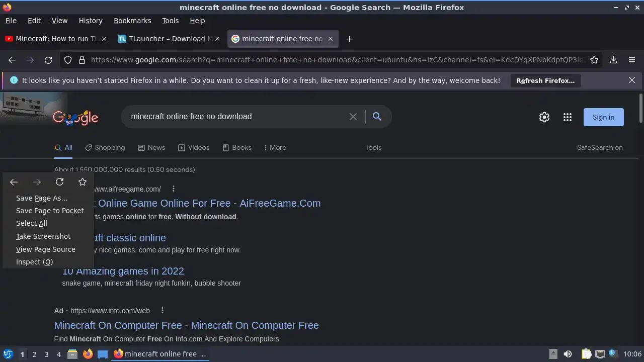Open the tracking protection shield icon
The image size is (644, 362).
[x=68, y=60]
